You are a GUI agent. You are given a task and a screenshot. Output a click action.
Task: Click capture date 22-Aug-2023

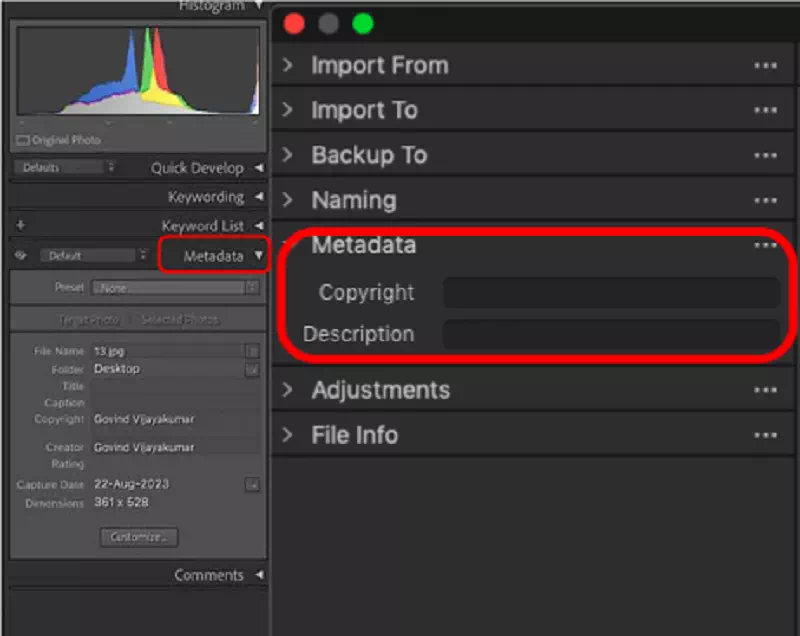(131, 484)
